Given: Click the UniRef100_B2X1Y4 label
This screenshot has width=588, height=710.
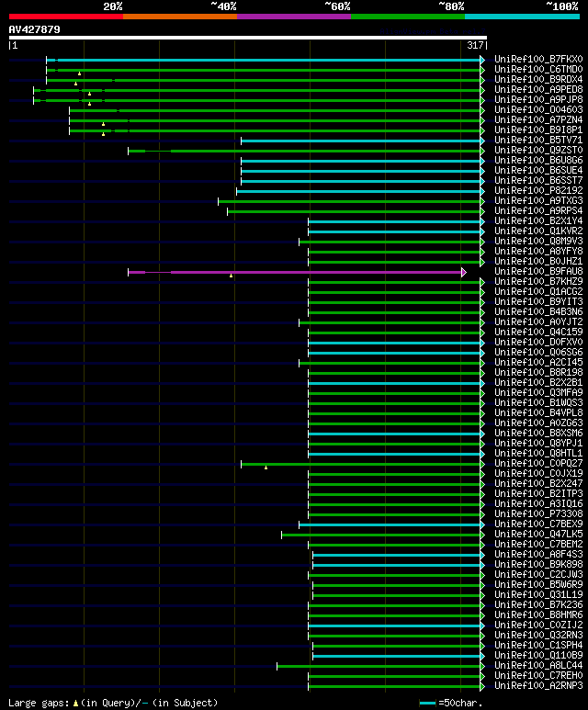Looking at the screenshot, I should tap(538, 221).
